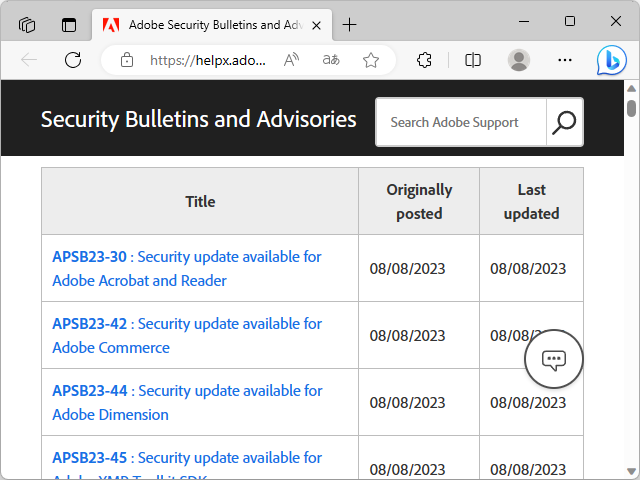This screenshot has height=480, width=640.
Task: Open the user profile avatar
Action: tap(519, 60)
